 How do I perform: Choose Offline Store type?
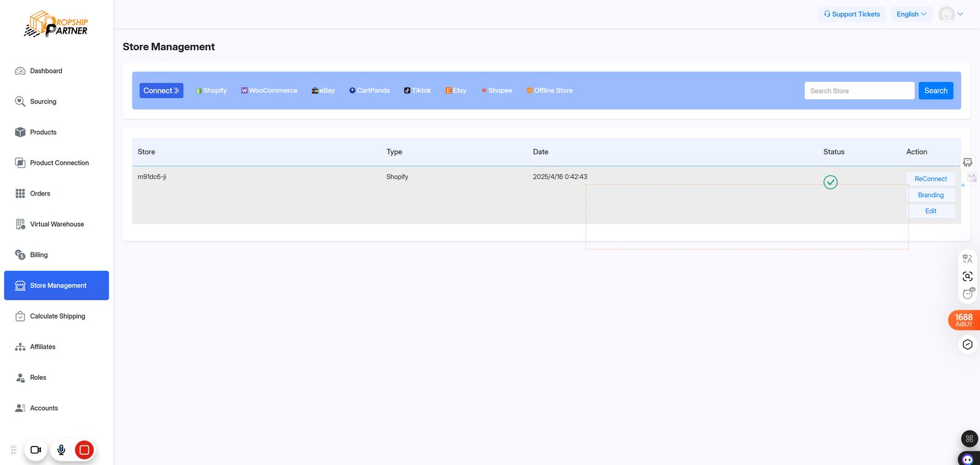click(549, 91)
